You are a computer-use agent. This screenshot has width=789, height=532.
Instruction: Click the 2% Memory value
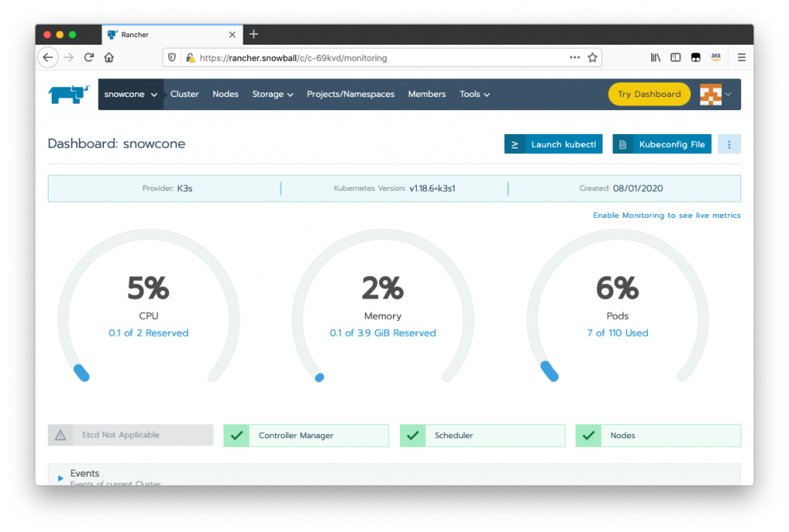(383, 288)
